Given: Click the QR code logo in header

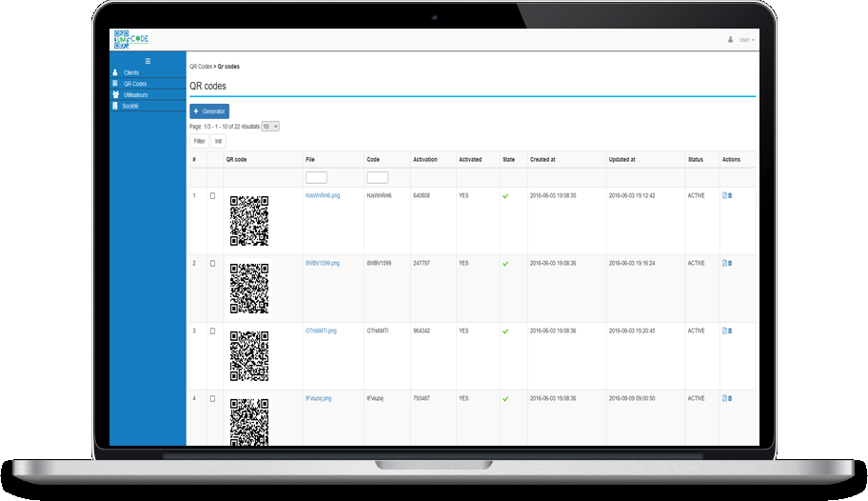Looking at the screenshot, I should tap(131, 39).
